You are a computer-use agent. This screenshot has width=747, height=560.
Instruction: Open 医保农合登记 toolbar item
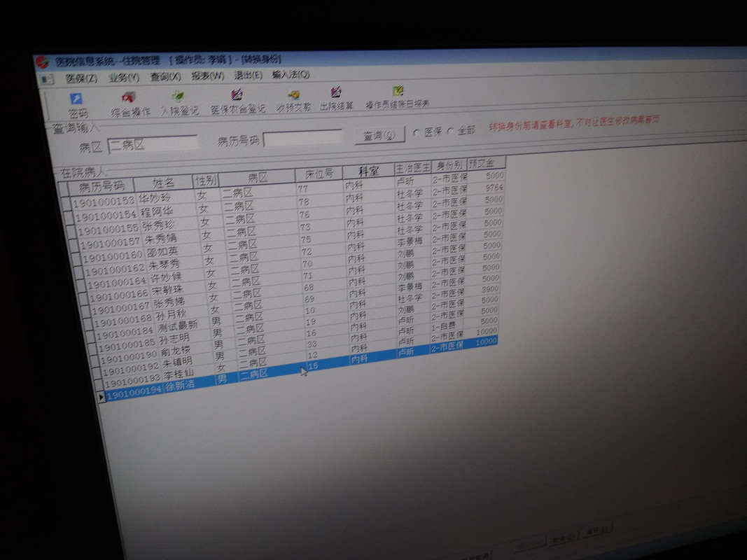(238, 101)
